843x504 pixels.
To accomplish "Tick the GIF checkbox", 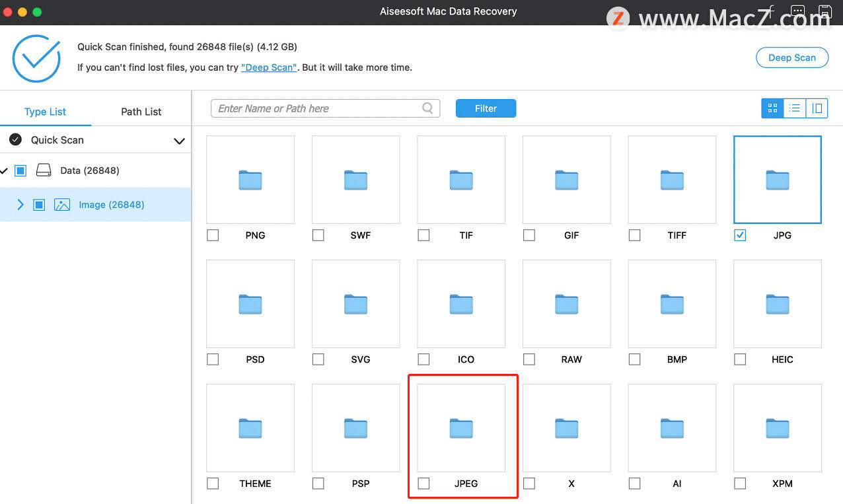I will pyautogui.click(x=529, y=235).
